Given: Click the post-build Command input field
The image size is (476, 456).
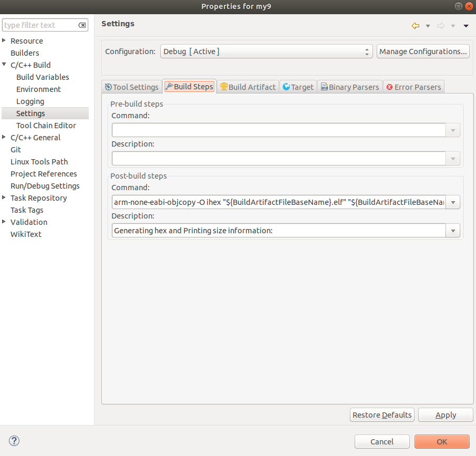Looking at the screenshot, I should click(x=278, y=202).
